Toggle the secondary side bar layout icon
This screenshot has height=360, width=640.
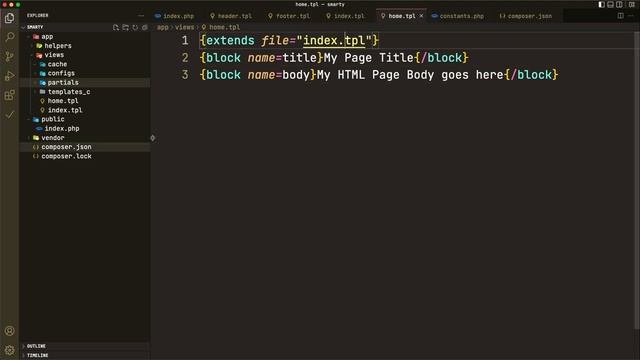[x=619, y=4]
